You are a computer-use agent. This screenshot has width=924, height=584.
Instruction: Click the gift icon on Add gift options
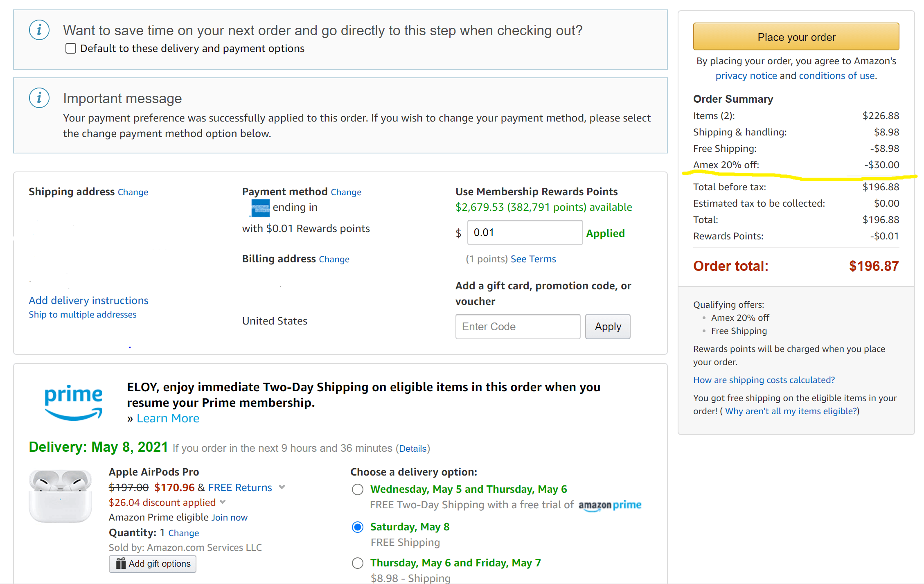click(121, 564)
